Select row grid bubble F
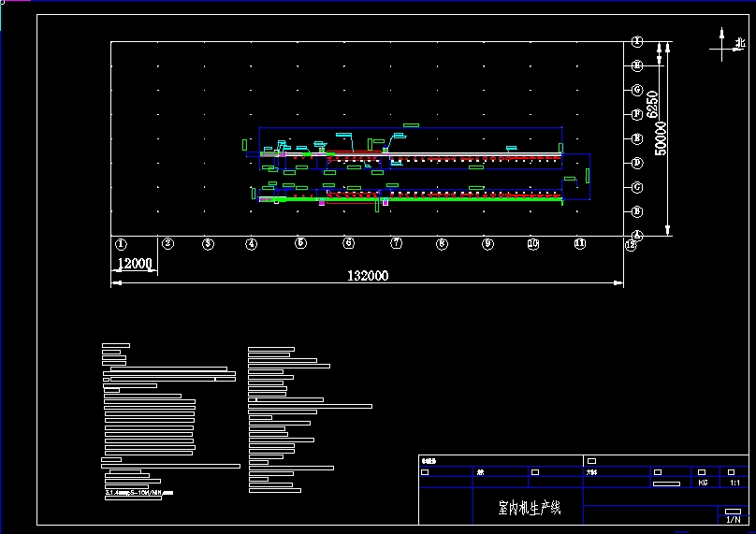The width and height of the screenshot is (756, 534). click(637, 114)
